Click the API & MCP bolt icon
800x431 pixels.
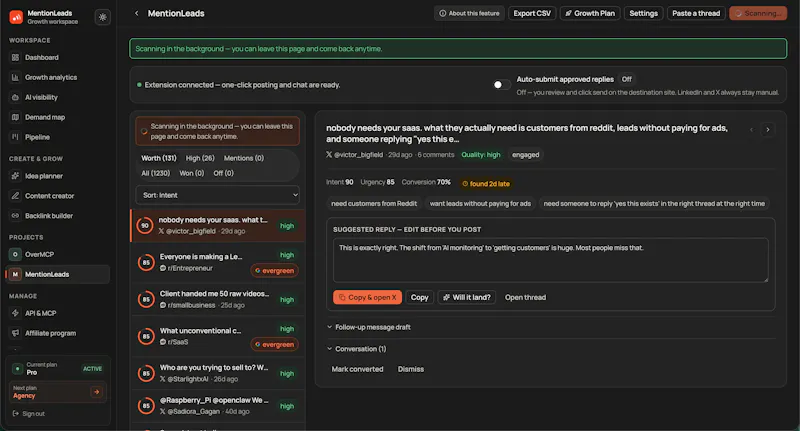tap(15, 313)
